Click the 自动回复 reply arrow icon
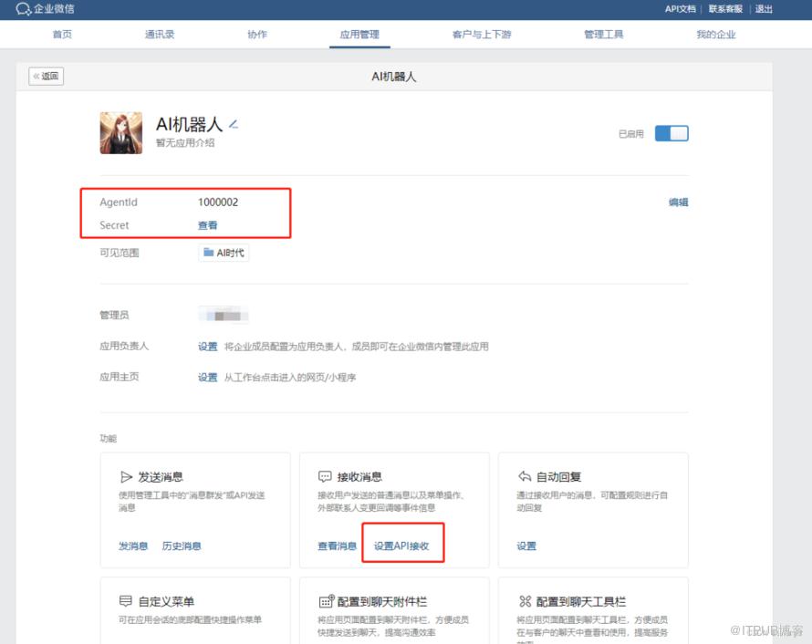 tap(525, 477)
